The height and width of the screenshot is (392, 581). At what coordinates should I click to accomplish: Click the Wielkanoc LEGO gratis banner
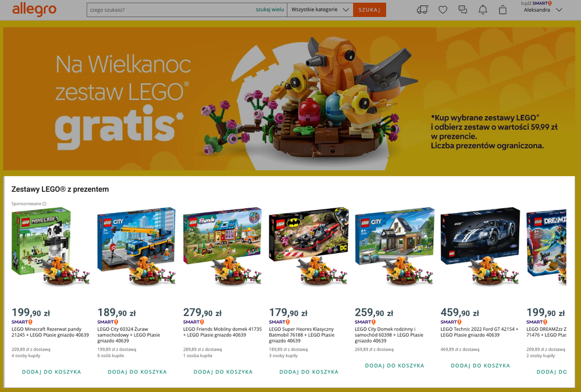289,98
